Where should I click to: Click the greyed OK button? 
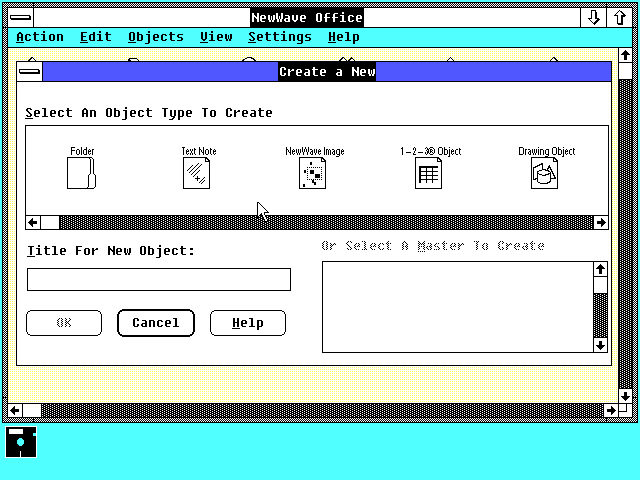[x=64, y=323]
